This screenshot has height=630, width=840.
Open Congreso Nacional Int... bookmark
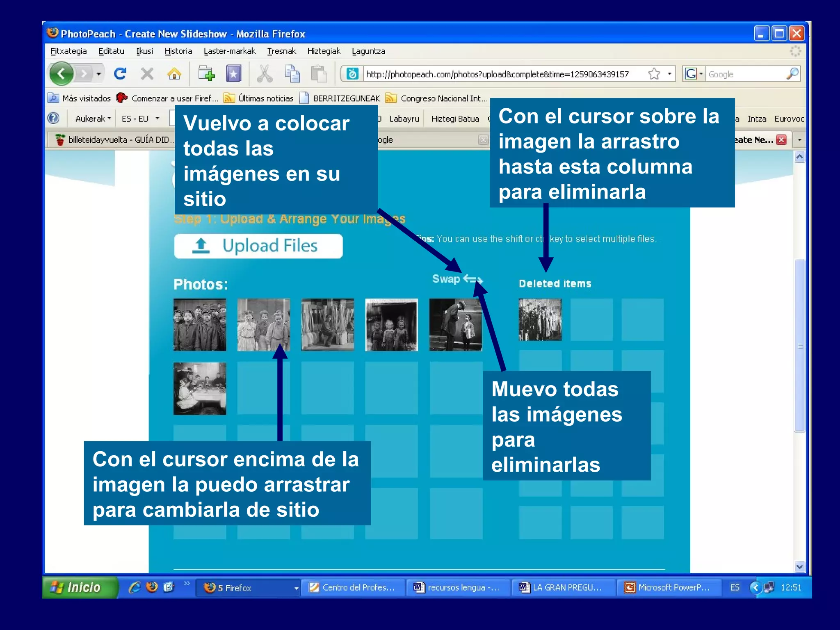click(436, 98)
